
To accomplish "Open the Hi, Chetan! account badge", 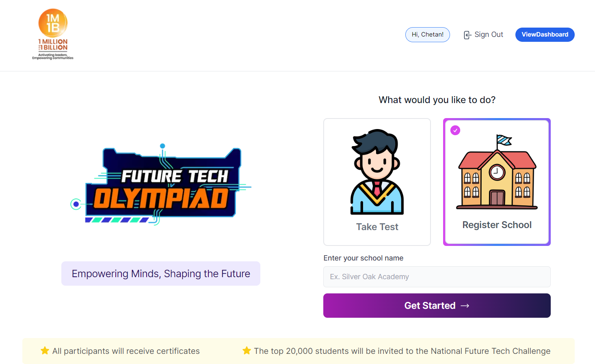I will [427, 34].
